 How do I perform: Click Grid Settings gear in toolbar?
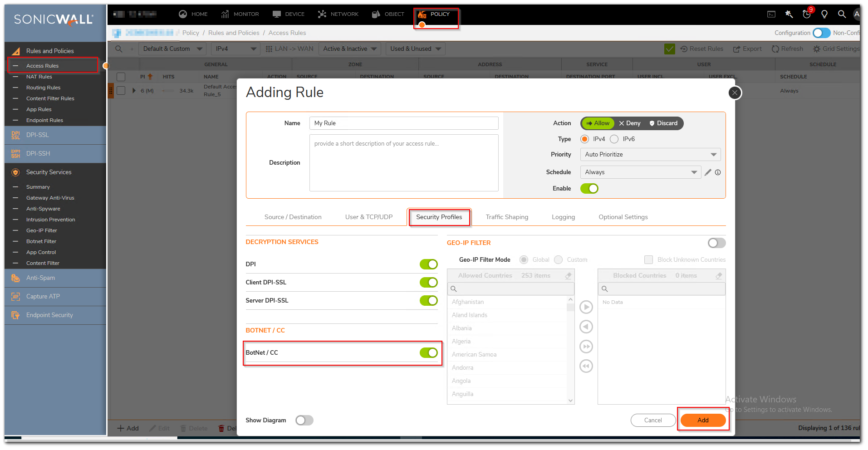pos(836,49)
